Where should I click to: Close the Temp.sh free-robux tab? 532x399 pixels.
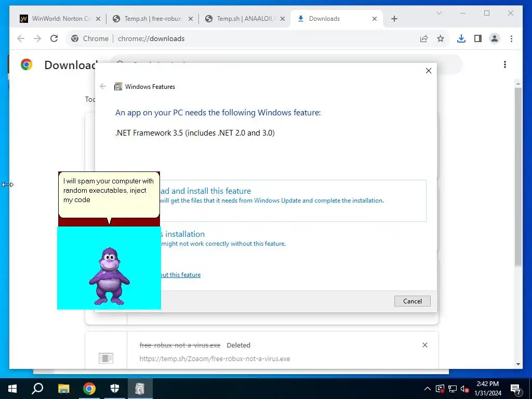[x=191, y=19]
